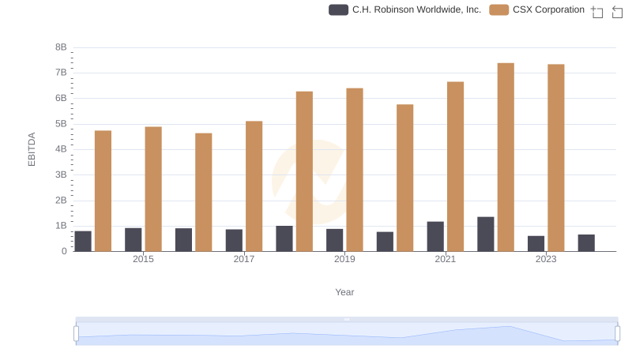Viewport: 632px width, 364px height.
Task: Click the 2015 x-axis label
Action: coord(143,259)
